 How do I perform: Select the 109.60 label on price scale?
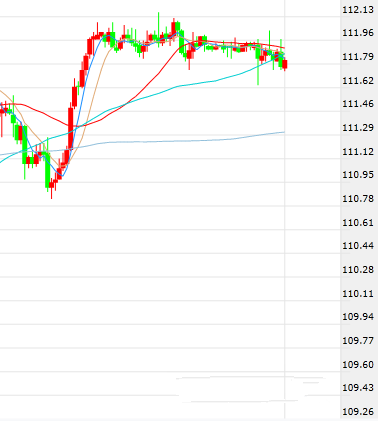click(x=358, y=364)
